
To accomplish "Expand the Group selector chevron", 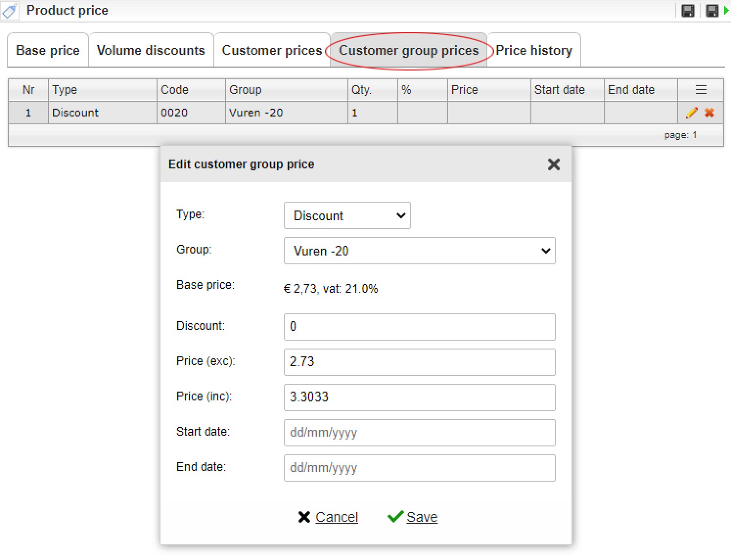I will point(545,251).
